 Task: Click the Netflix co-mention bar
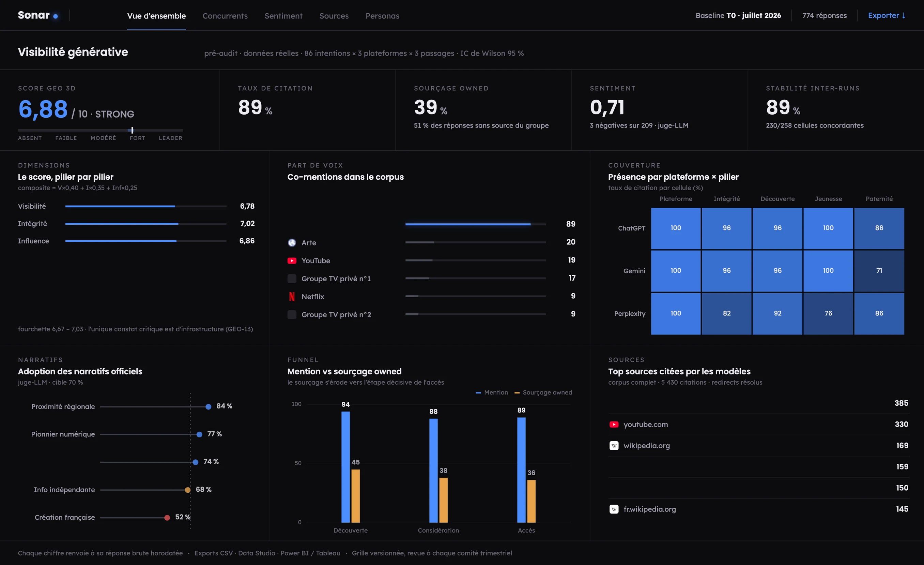tap(476, 296)
